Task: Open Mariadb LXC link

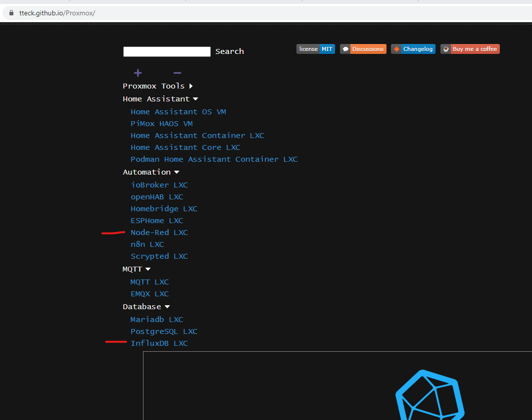Action: click(x=157, y=320)
